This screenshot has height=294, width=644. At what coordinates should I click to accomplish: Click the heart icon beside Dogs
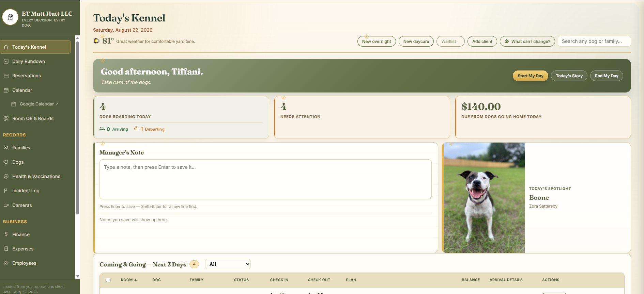coord(6,162)
